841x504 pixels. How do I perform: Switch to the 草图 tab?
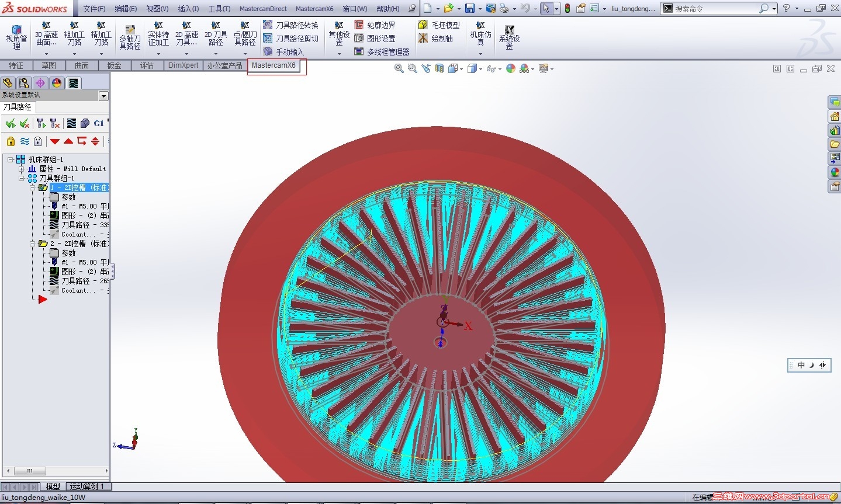(49, 65)
